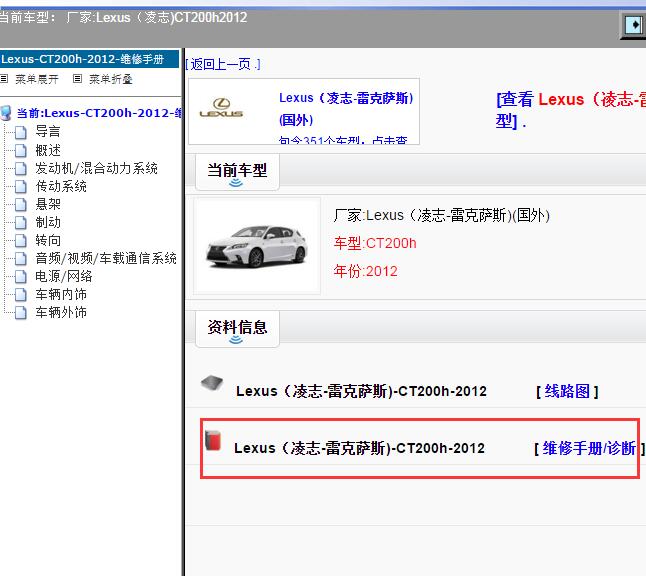Click the white CT200h car thumbnail
This screenshot has height=576, width=646.
tap(257, 246)
